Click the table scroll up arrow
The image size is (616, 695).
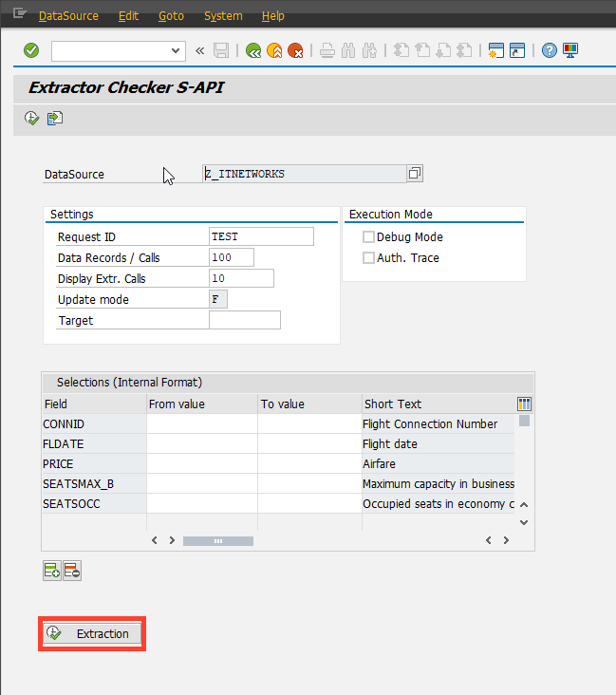[524, 505]
